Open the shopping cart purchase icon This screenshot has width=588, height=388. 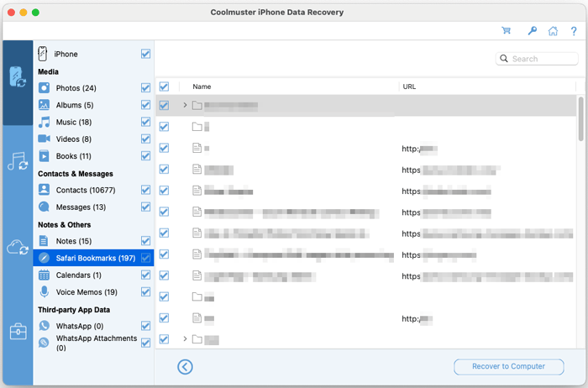click(x=507, y=31)
